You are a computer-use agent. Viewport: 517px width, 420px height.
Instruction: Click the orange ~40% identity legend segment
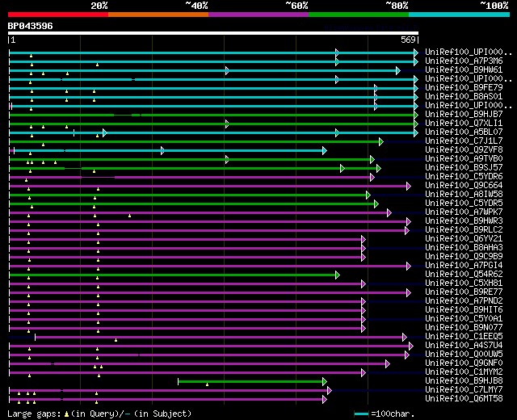158,15
